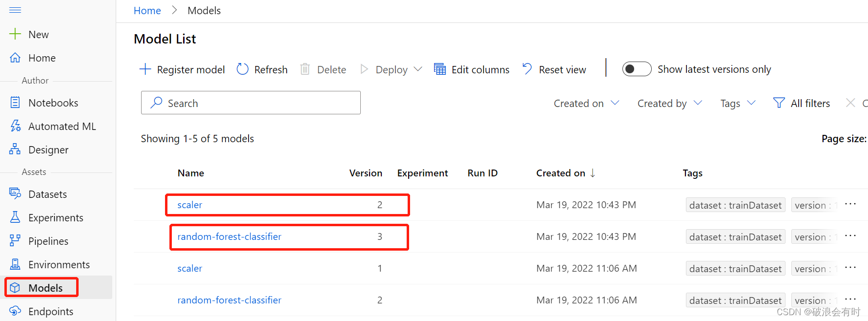868x321 pixels.
Task: Open more options for scaler version 1
Action: click(850, 268)
